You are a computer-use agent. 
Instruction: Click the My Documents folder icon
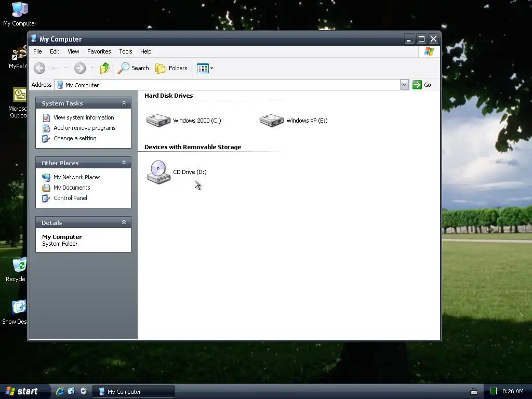46,188
